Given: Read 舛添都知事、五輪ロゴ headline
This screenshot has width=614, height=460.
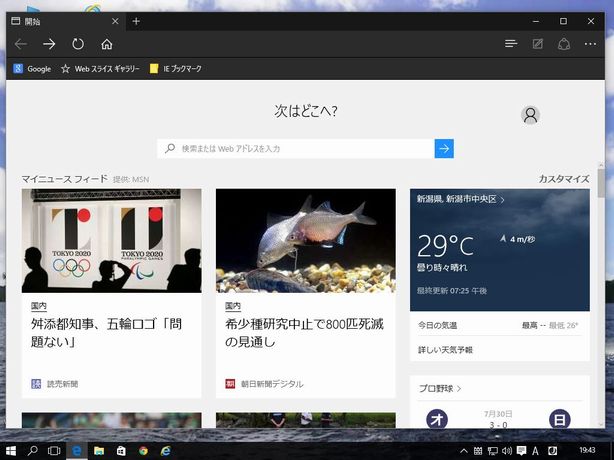Looking at the screenshot, I should point(107,333).
